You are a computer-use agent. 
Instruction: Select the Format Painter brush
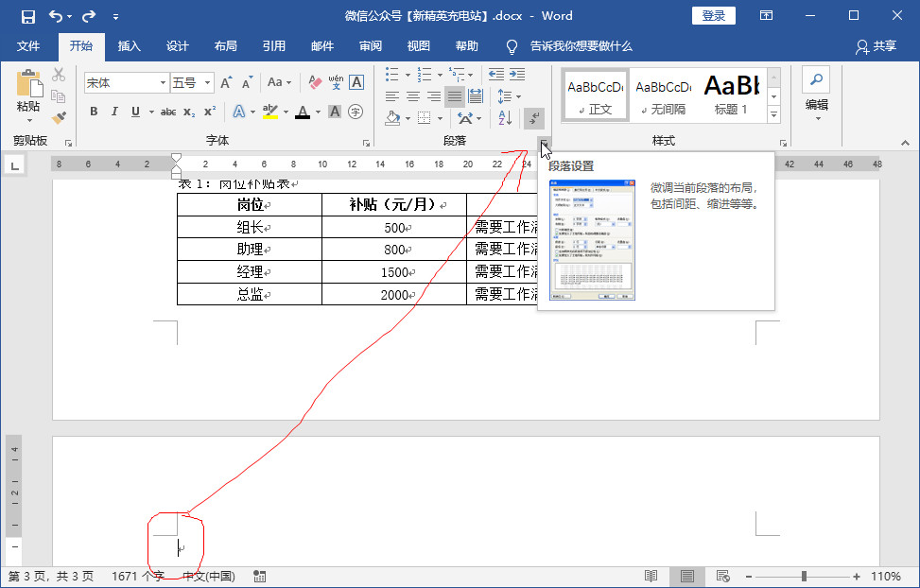[59, 117]
